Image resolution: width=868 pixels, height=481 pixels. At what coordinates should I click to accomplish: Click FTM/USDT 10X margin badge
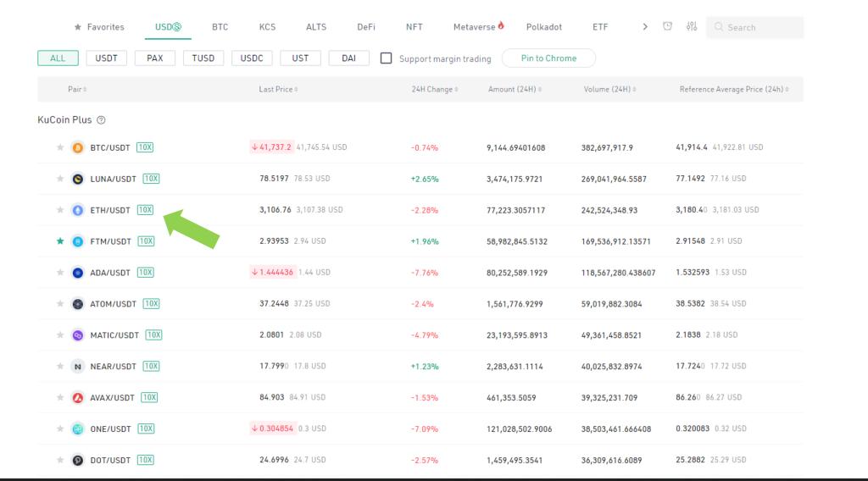click(146, 241)
